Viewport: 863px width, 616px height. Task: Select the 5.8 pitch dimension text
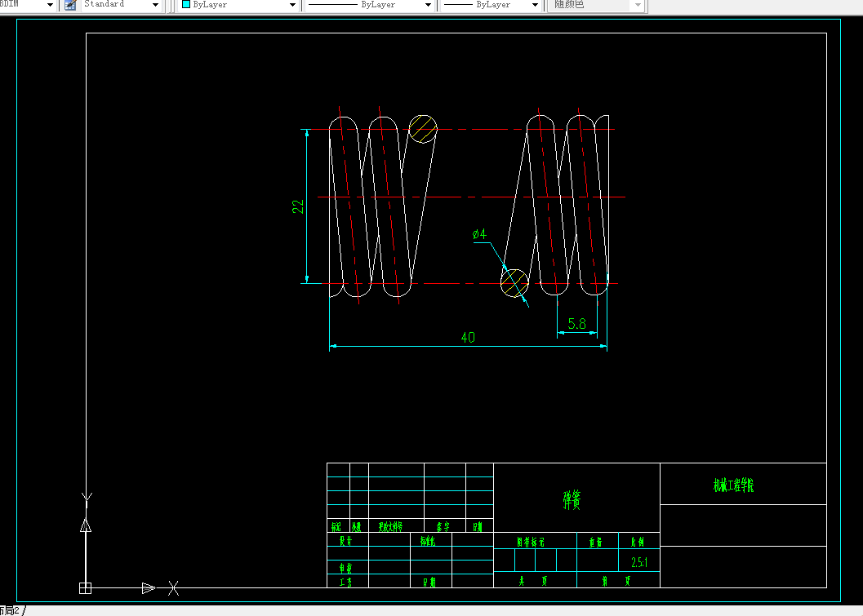(x=576, y=323)
